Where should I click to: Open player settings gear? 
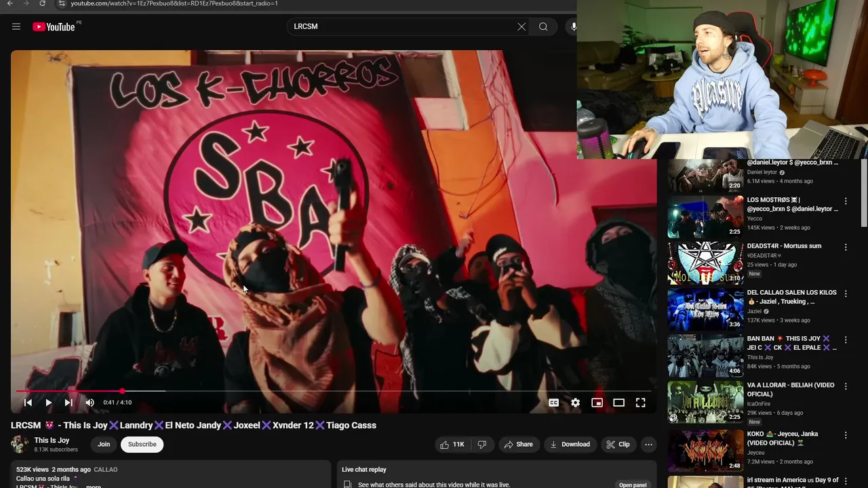575,403
